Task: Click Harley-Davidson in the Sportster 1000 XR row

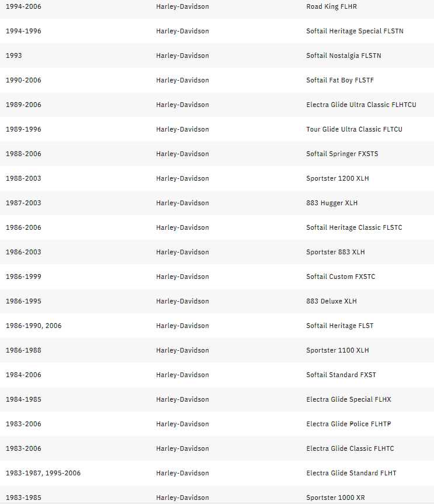Action: [182, 498]
